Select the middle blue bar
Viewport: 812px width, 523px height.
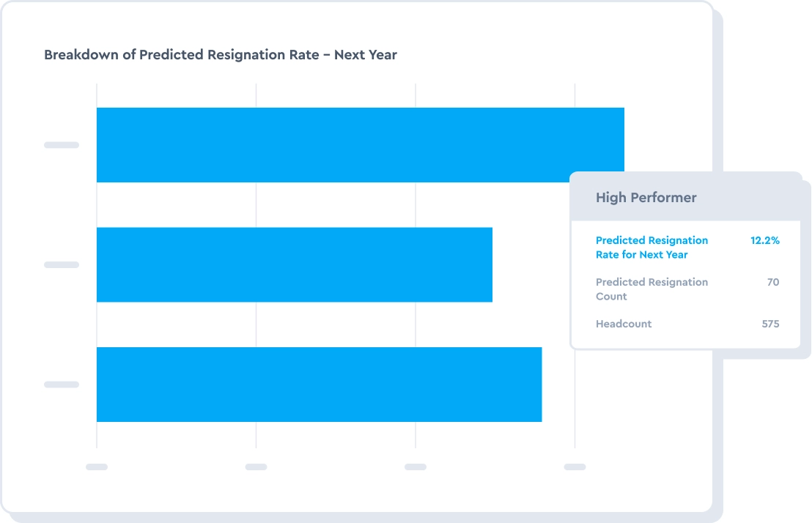(x=294, y=264)
